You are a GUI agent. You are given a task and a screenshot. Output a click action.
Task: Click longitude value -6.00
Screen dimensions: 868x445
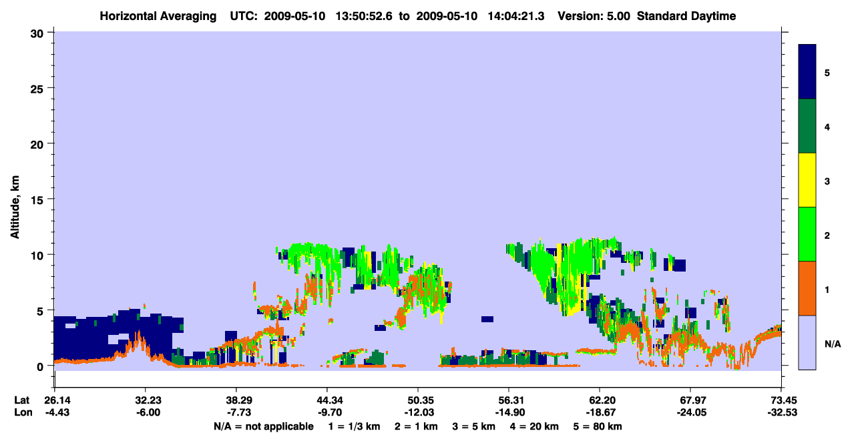[148, 413]
